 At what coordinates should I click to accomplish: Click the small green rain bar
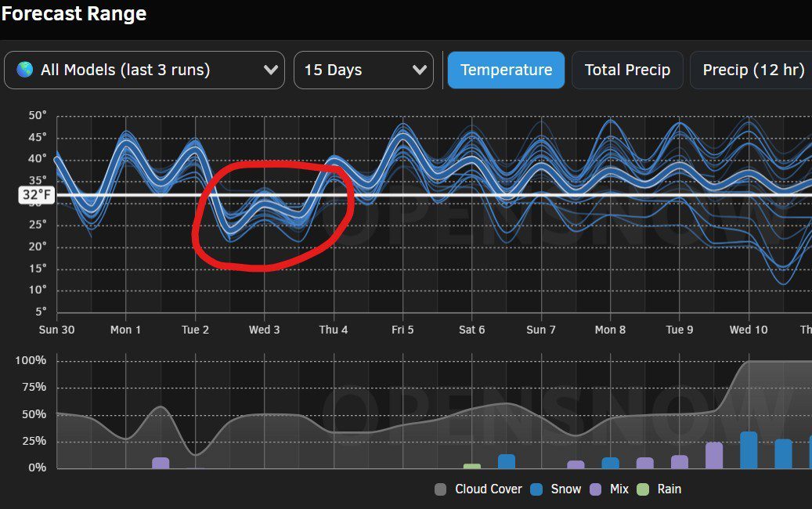coord(472,466)
